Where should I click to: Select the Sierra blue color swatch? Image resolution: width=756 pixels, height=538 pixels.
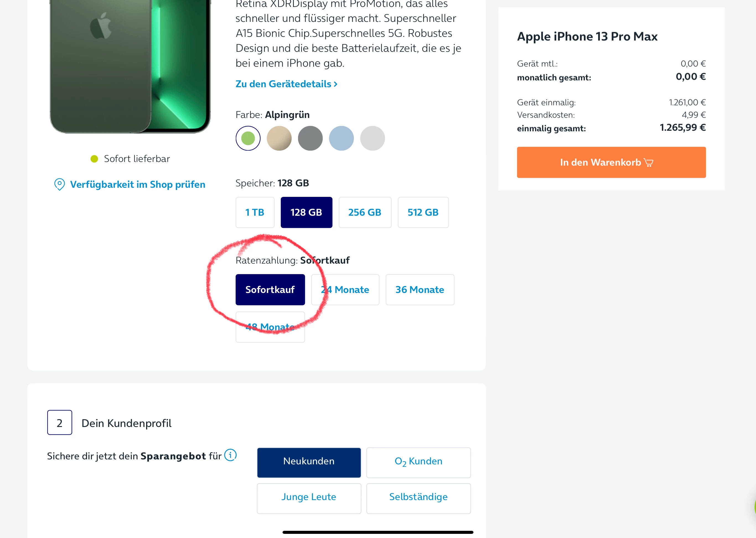(x=341, y=138)
